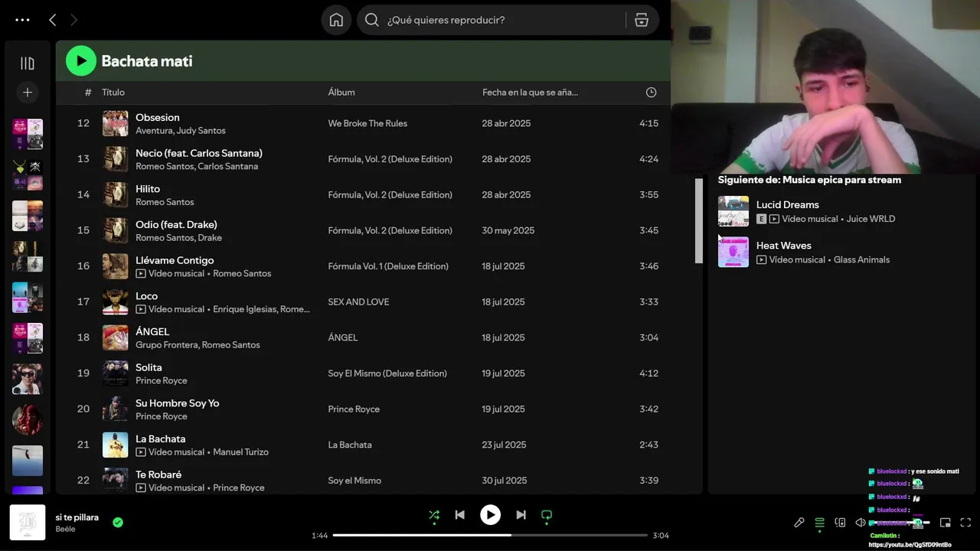Open artist Aventura, Judy Santos under Obsesion
This screenshot has width=980, height=551.
[x=181, y=131]
